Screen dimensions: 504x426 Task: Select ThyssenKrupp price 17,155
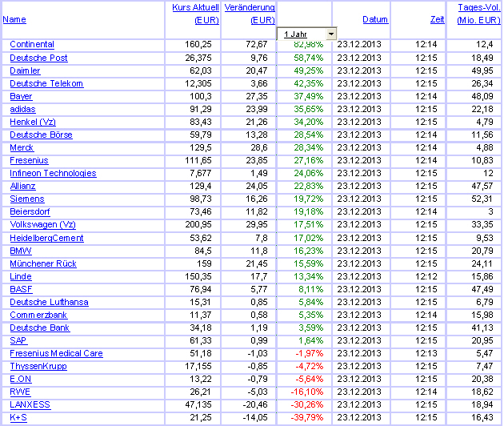tap(198, 367)
